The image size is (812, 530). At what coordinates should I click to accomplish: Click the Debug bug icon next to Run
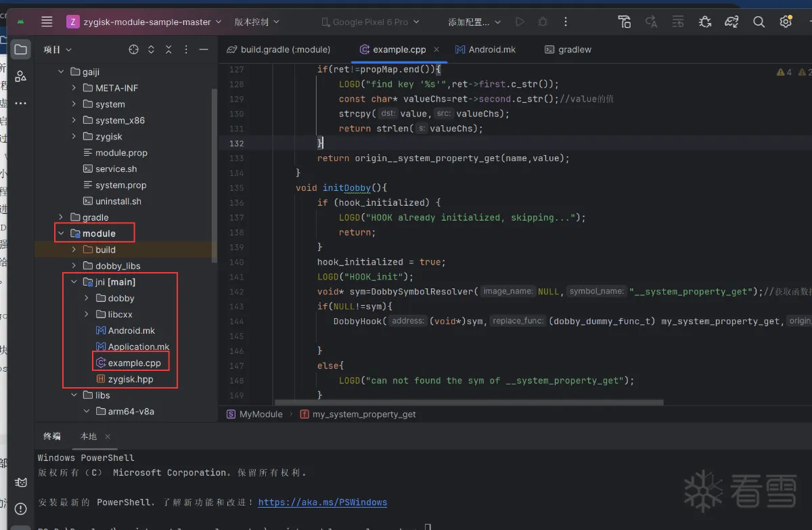point(543,22)
